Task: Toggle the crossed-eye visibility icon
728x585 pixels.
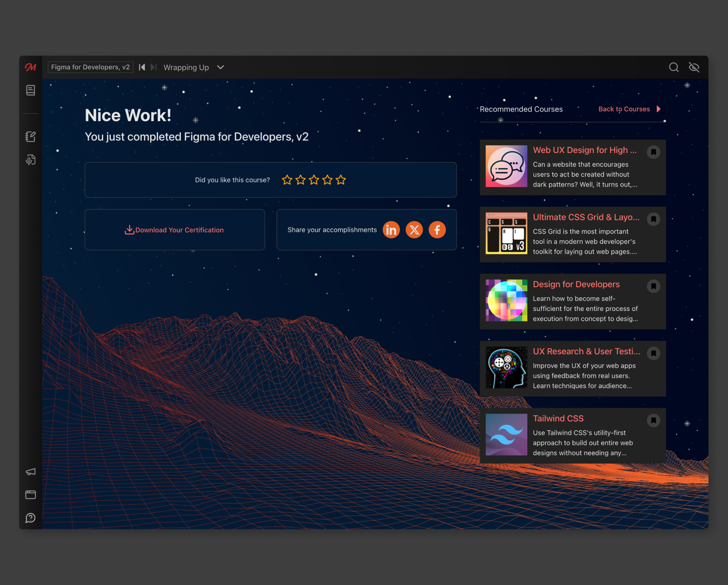Action: point(694,67)
